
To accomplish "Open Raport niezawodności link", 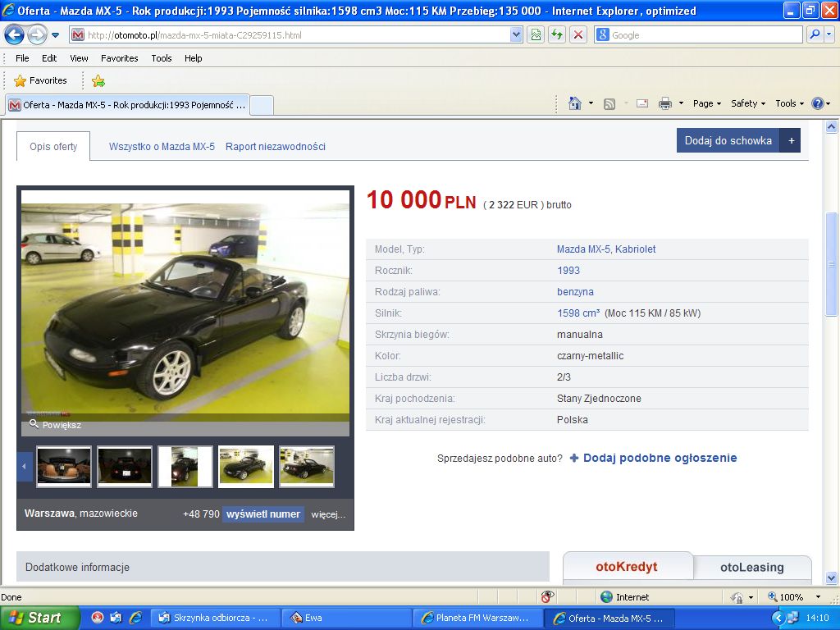I will [x=276, y=146].
